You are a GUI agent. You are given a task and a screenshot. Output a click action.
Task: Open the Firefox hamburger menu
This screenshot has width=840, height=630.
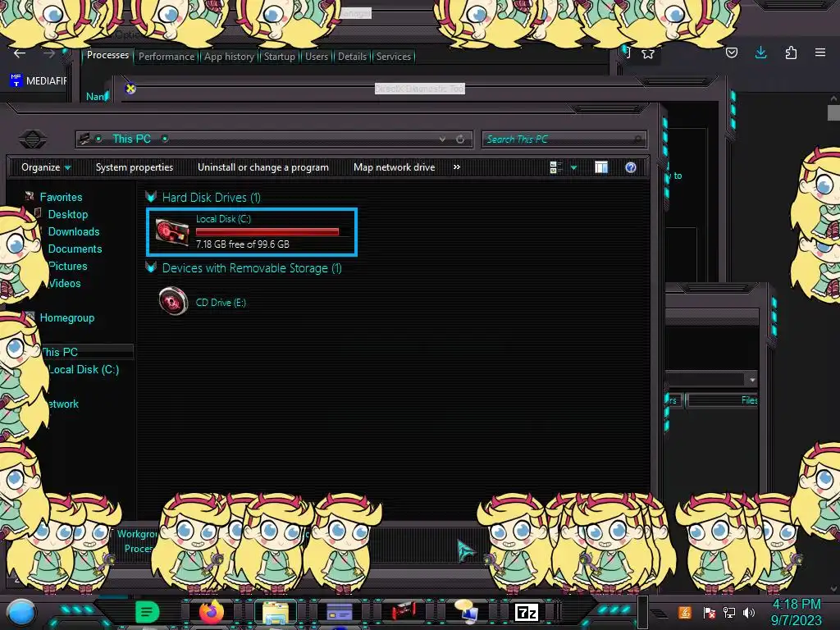tap(820, 52)
